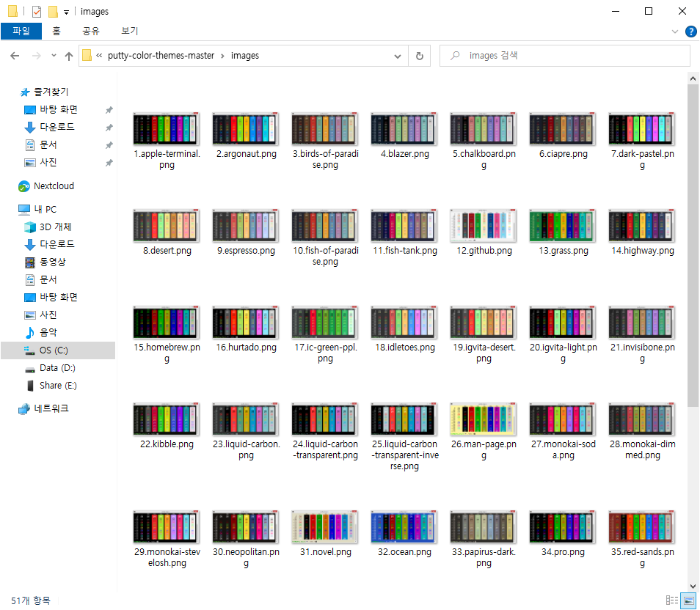
Task: Select 네트워크 in the navigation pane
Action: click(51, 409)
